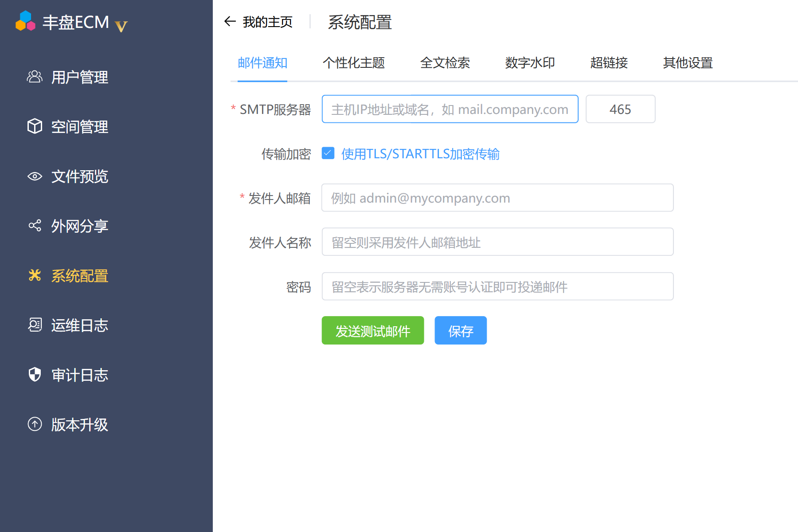Click the 系统配置 wrench icon

pos(35,275)
